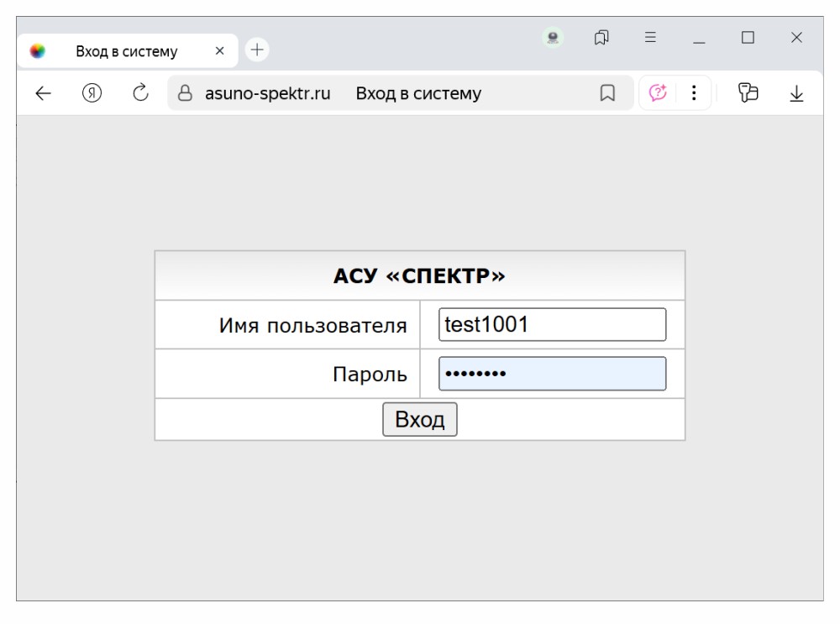Click the asuno-spektr.ru address text

click(267, 94)
